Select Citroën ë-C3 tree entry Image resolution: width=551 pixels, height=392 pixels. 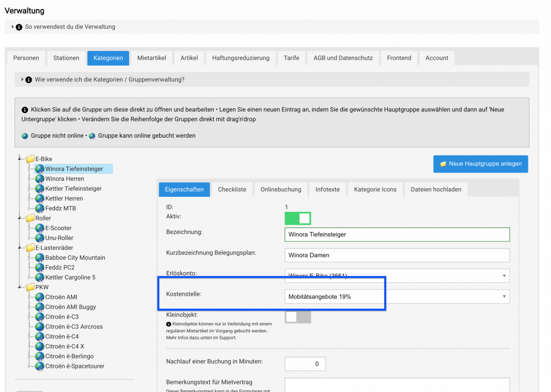(62, 317)
